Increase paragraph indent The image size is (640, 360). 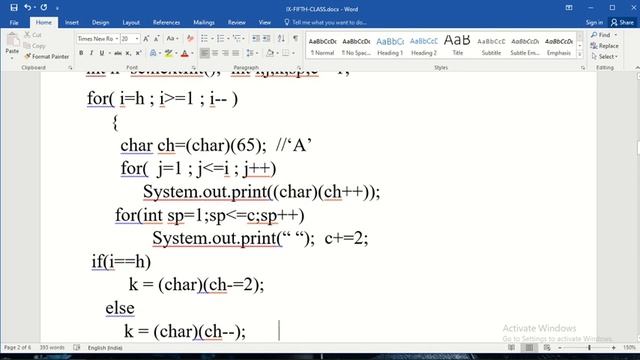click(267, 38)
